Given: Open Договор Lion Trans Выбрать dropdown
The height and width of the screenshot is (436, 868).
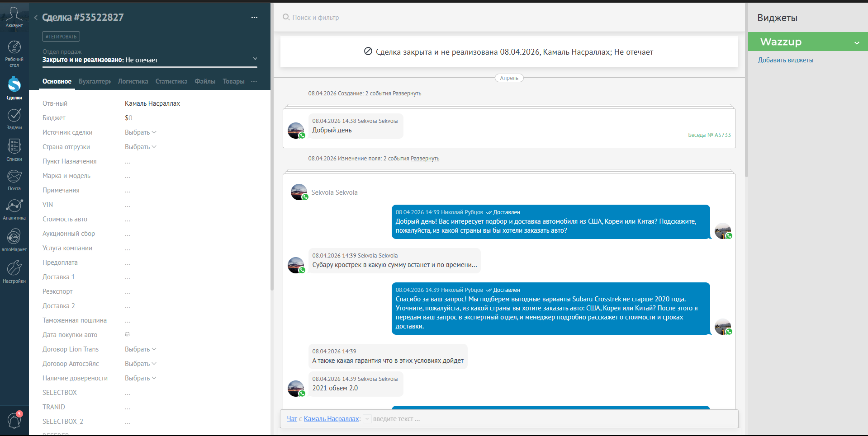Looking at the screenshot, I should coord(140,349).
